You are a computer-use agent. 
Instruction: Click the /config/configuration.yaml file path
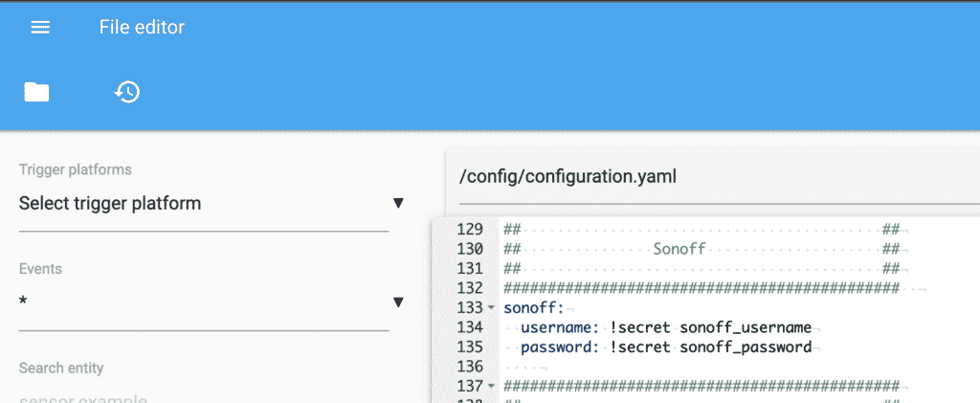[568, 177]
